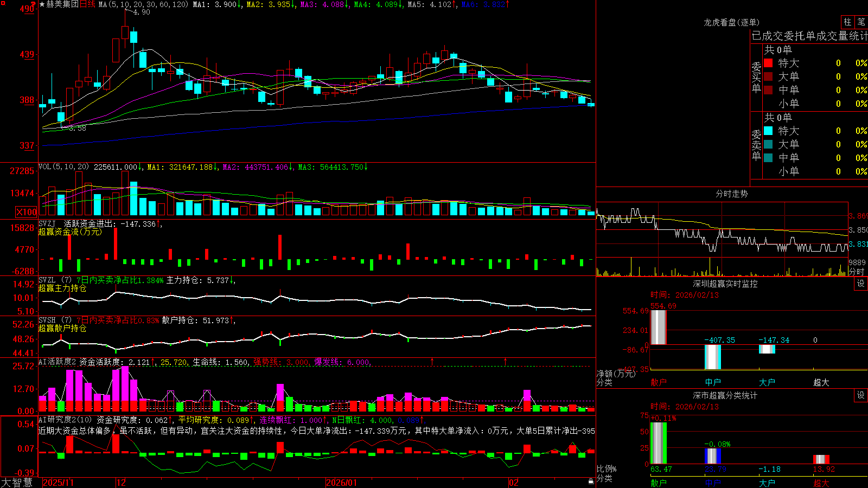
Task: Click the 爆发线: 6.000 text
Action: tap(342, 362)
